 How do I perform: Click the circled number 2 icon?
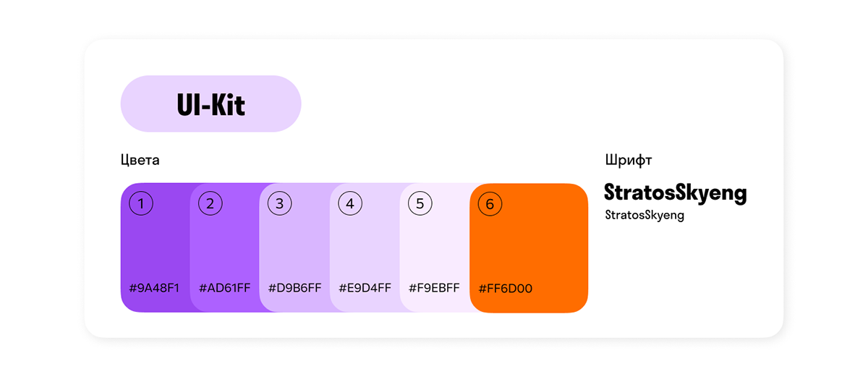pos(210,204)
